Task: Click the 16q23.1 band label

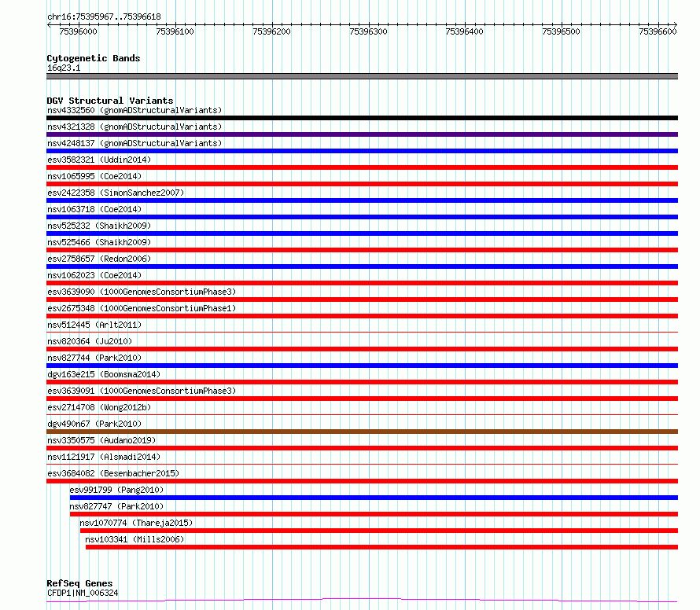Action: click(64, 68)
